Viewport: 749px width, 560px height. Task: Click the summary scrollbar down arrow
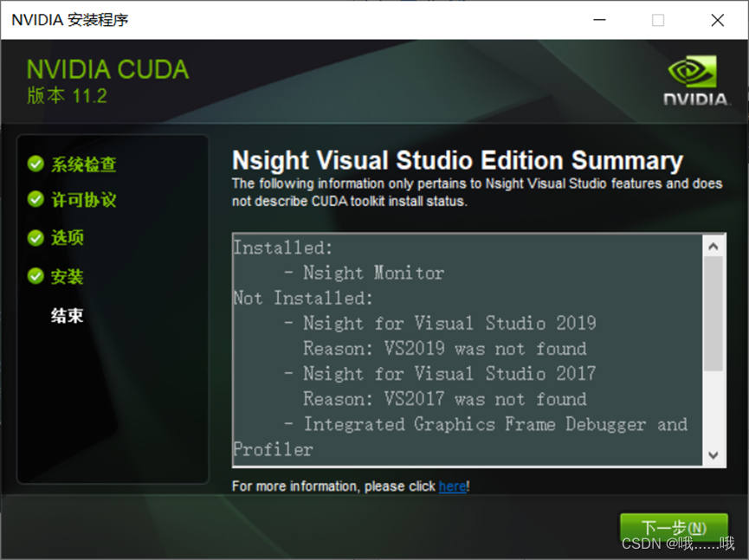point(713,455)
